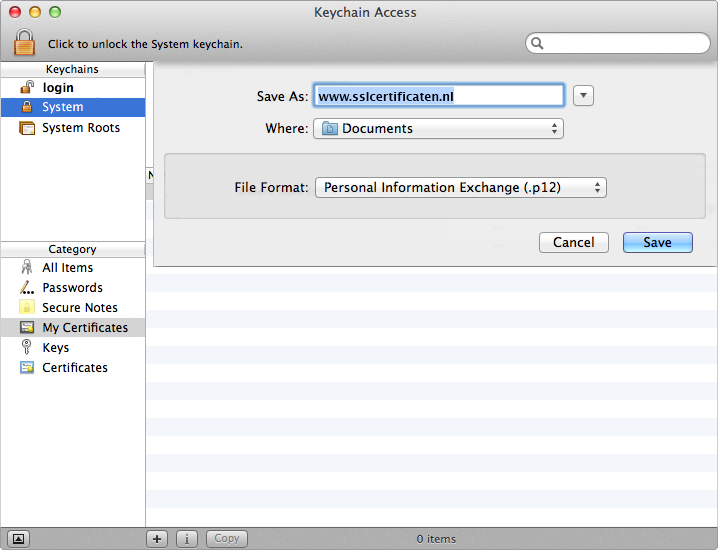718x550 pixels.
Task: Click the info (i) button
Action: pyautogui.click(x=187, y=539)
